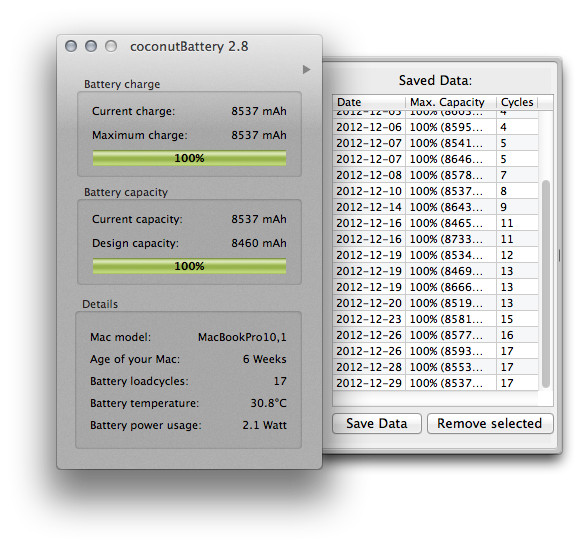The height and width of the screenshot is (548, 578).
Task: Click the Save Data button
Action: [377, 423]
